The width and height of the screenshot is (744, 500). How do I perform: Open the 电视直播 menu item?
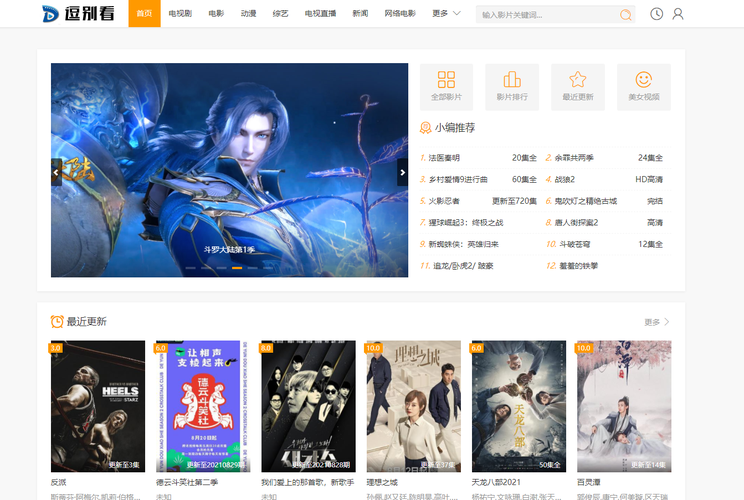[320, 14]
